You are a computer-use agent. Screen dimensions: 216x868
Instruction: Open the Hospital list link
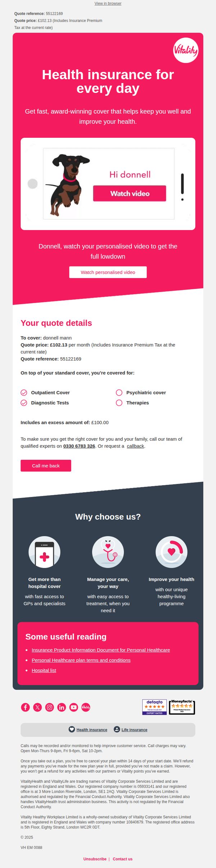point(44,670)
